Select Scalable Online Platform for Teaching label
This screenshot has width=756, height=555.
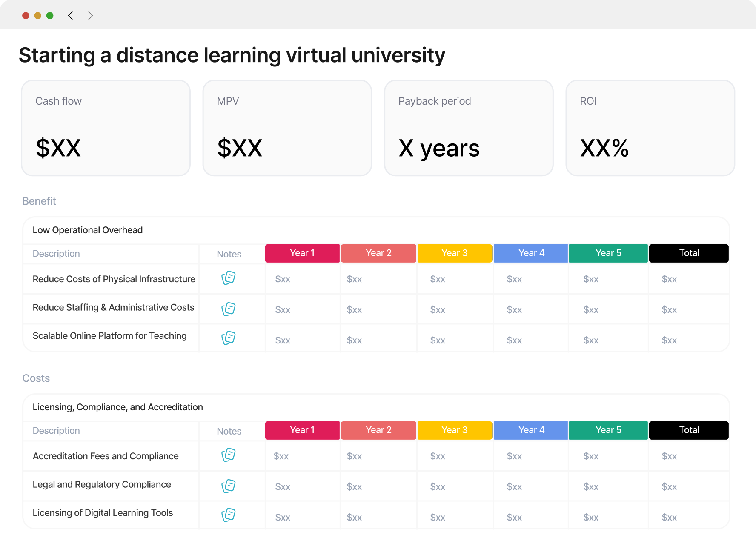coord(110,336)
